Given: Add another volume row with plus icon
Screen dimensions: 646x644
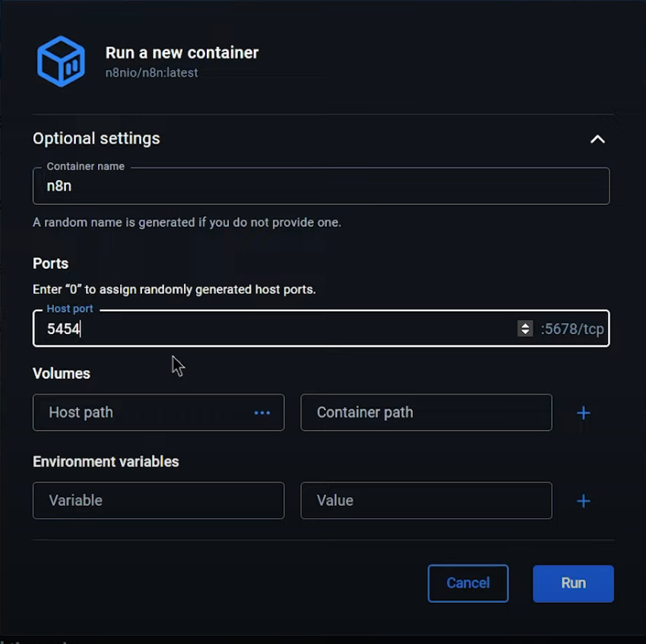Looking at the screenshot, I should coord(584,412).
